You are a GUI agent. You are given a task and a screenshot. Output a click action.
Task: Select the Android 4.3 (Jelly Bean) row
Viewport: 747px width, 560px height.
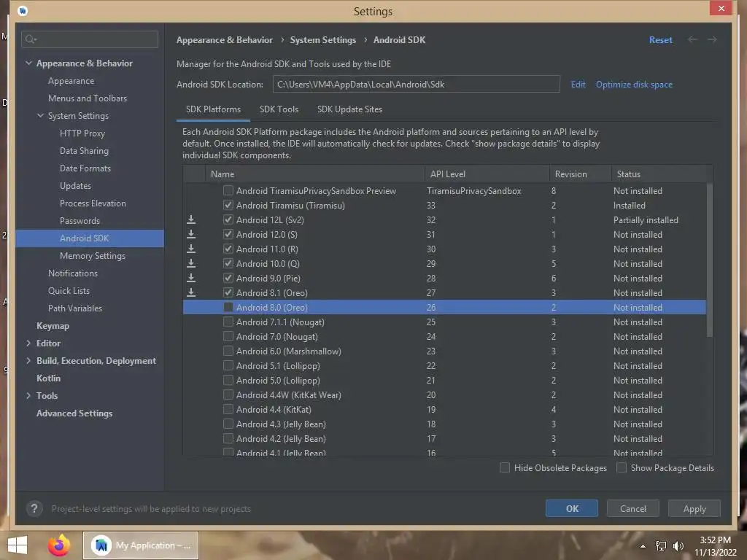444,424
